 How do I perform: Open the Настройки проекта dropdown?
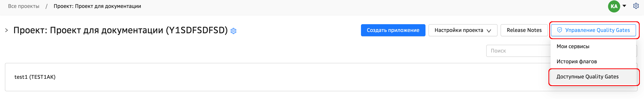(x=459, y=30)
